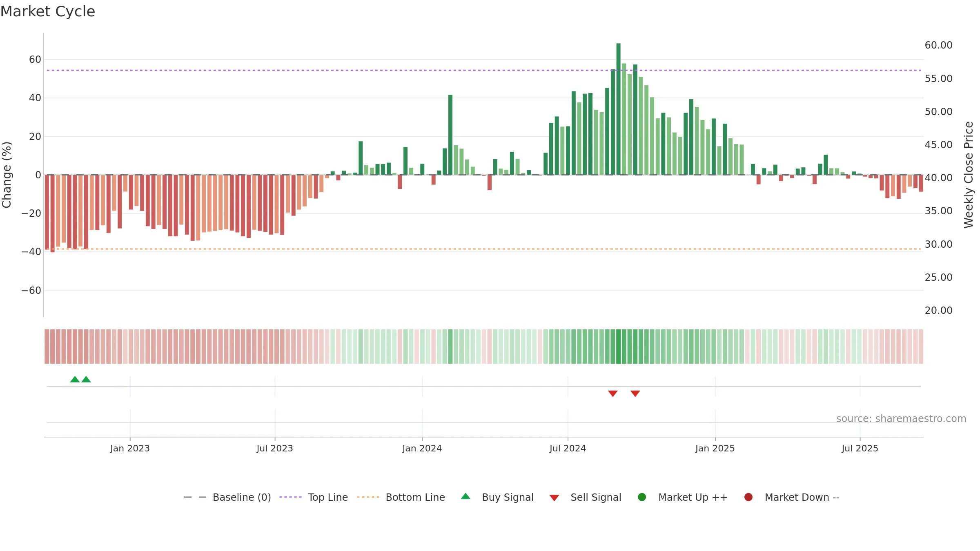980x551 pixels.
Task: Click the first buy signal triangle on the chart
Action: 75,380
